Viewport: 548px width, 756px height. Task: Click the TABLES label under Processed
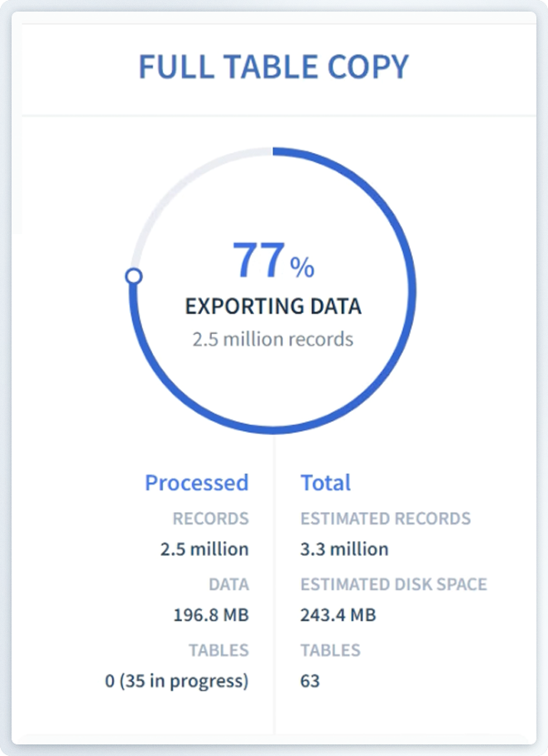218,650
